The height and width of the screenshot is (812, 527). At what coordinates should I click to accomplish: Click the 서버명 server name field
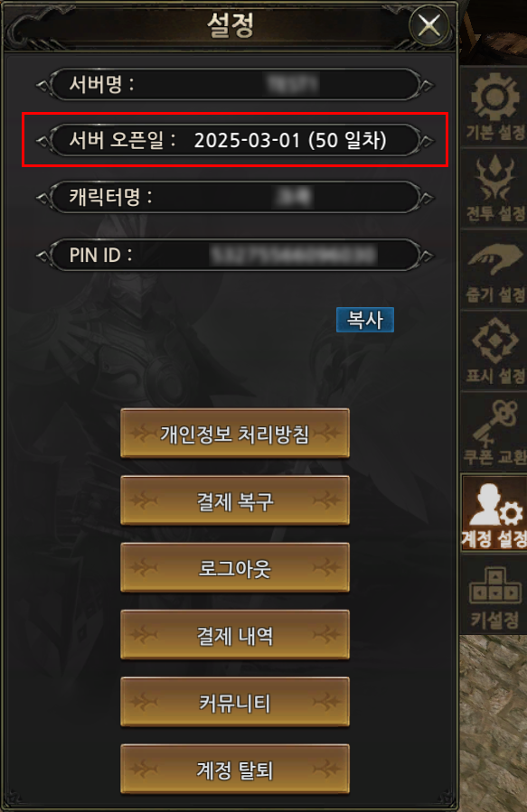click(x=235, y=84)
